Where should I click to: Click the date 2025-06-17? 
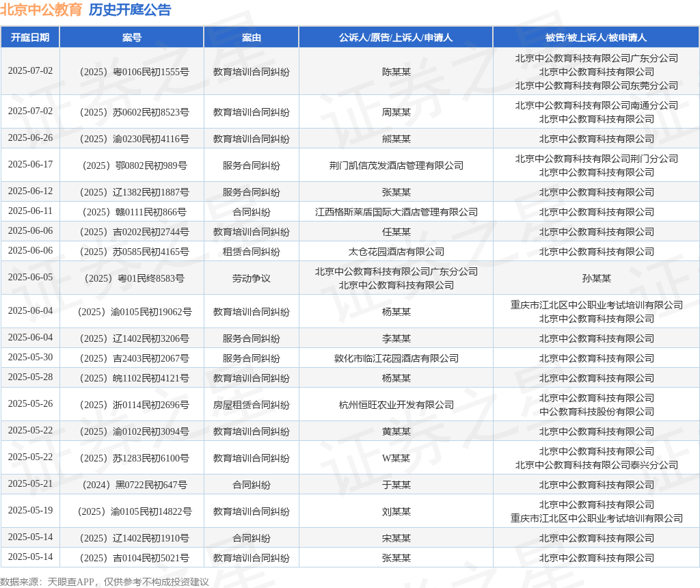[30, 165]
